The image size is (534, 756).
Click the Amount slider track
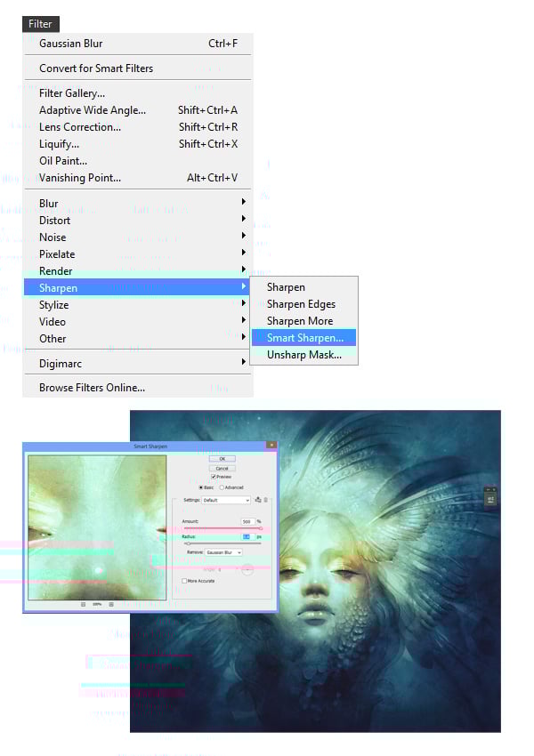click(222, 528)
